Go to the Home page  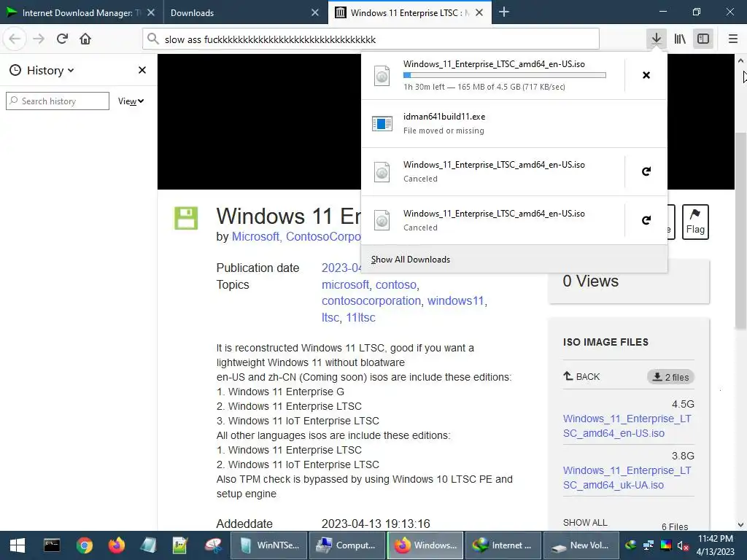(85, 39)
